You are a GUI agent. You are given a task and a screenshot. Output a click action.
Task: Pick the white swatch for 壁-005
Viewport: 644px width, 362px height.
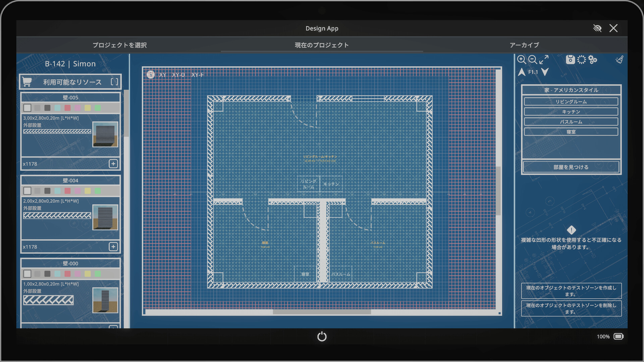point(28,108)
